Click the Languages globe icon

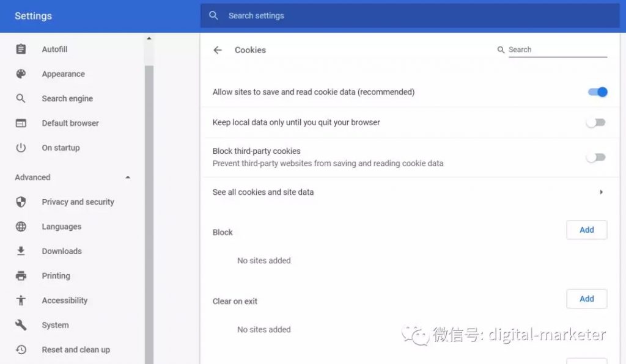tap(21, 227)
